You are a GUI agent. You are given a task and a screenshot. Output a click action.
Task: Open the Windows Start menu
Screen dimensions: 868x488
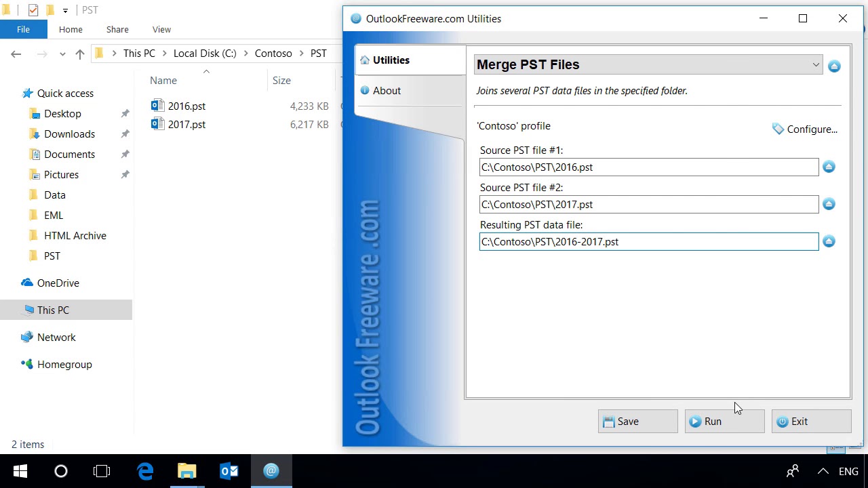click(20, 471)
